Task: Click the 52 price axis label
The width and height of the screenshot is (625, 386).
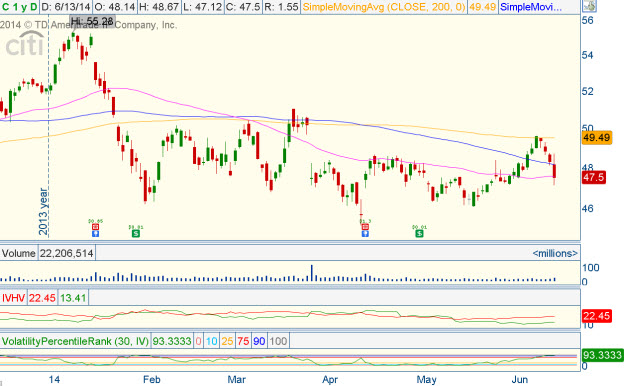Action: (x=588, y=91)
